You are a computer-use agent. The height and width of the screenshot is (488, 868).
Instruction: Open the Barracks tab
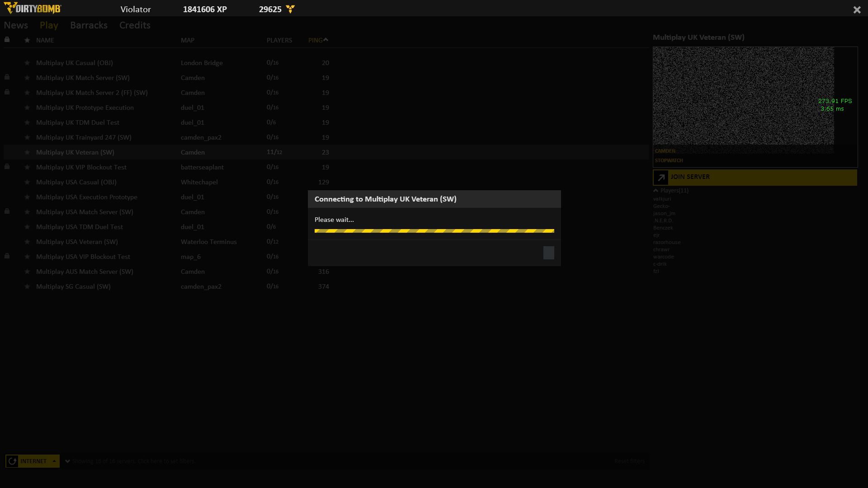click(x=89, y=25)
